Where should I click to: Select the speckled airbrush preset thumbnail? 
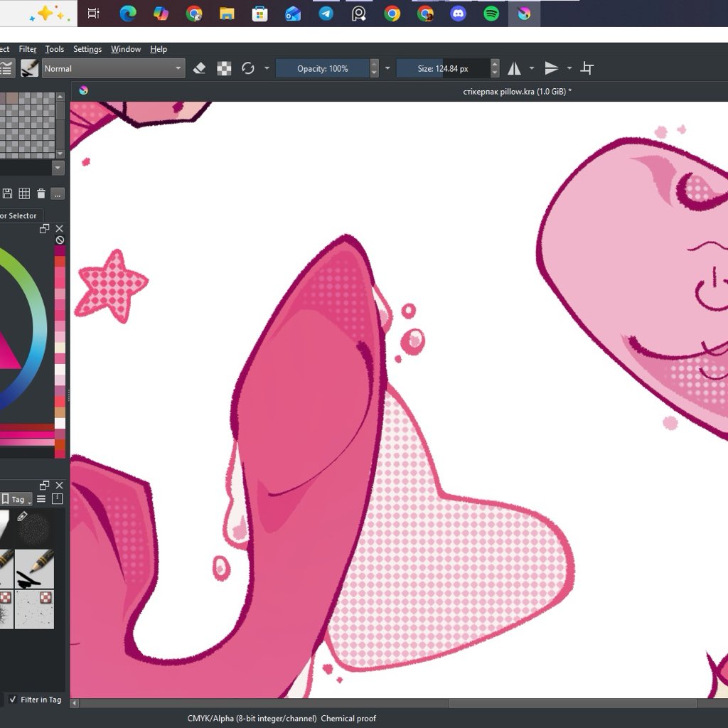pos(34,529)
